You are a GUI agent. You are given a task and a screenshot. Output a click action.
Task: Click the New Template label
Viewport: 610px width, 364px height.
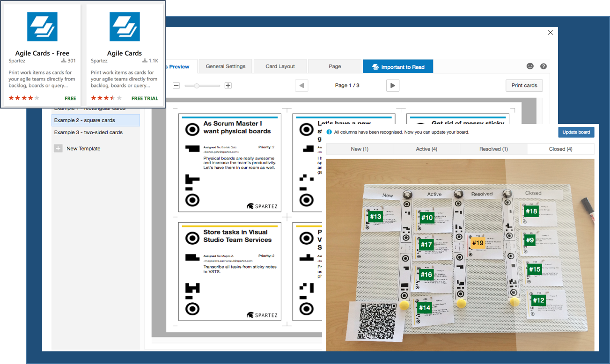coord(83,148)
